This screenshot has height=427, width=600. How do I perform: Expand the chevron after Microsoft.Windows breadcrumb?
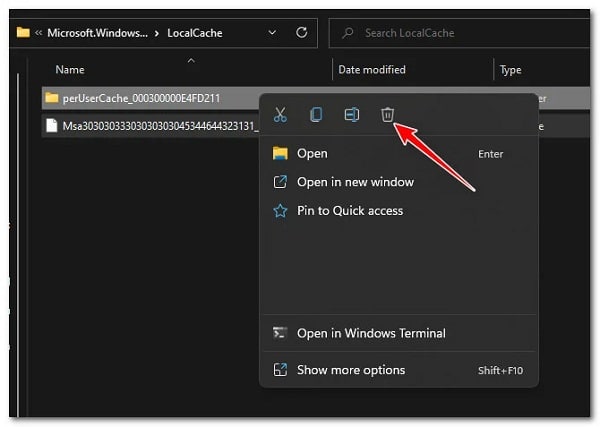tap(156, 33)
